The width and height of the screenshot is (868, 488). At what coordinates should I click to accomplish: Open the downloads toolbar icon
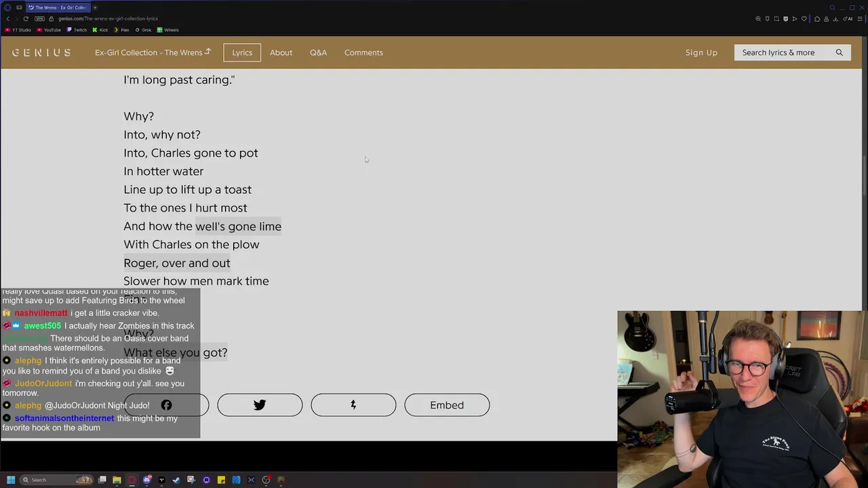[835, 19]
